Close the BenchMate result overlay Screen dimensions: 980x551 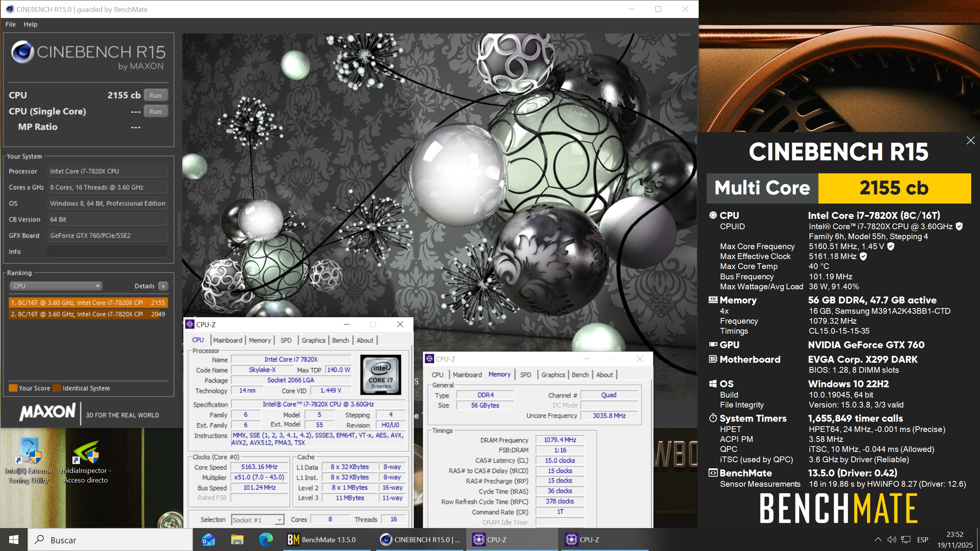(x=970, y=140)
